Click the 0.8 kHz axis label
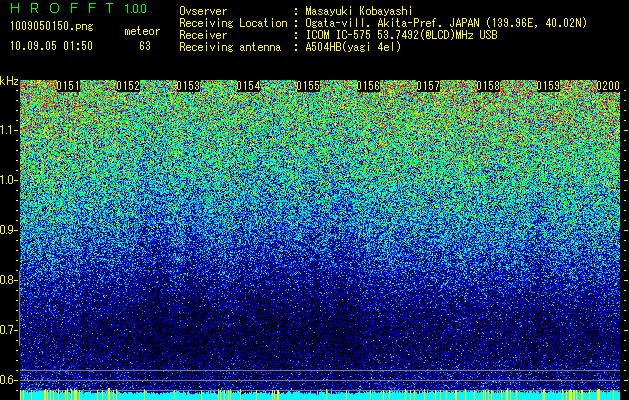Viewport: 629px width, 400px height. 8,280
